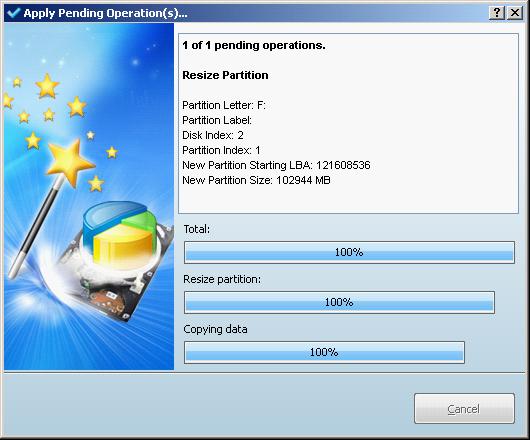Click the Partition Letter F: line
The image size is (530, 440).
(224, 105)
